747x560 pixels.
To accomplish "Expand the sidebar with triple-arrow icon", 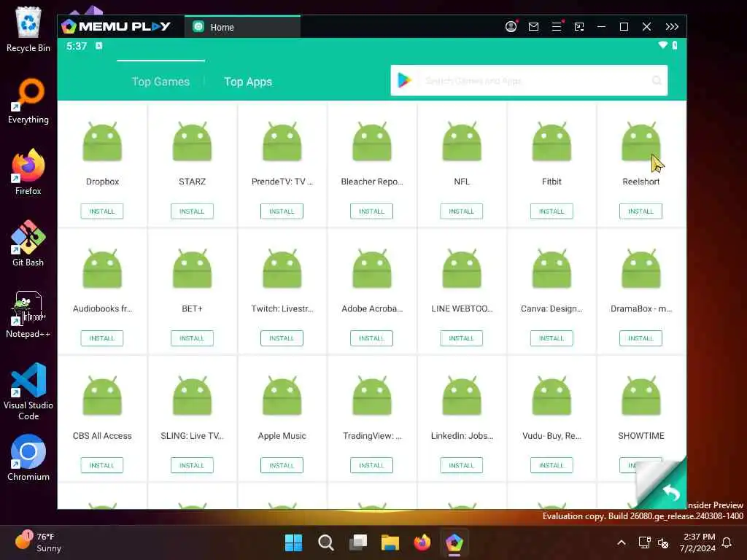I will (672, 27).
